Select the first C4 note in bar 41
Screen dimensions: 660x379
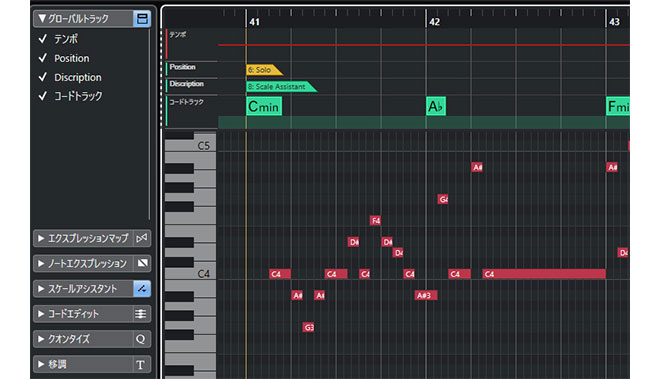tap(280, 274)
